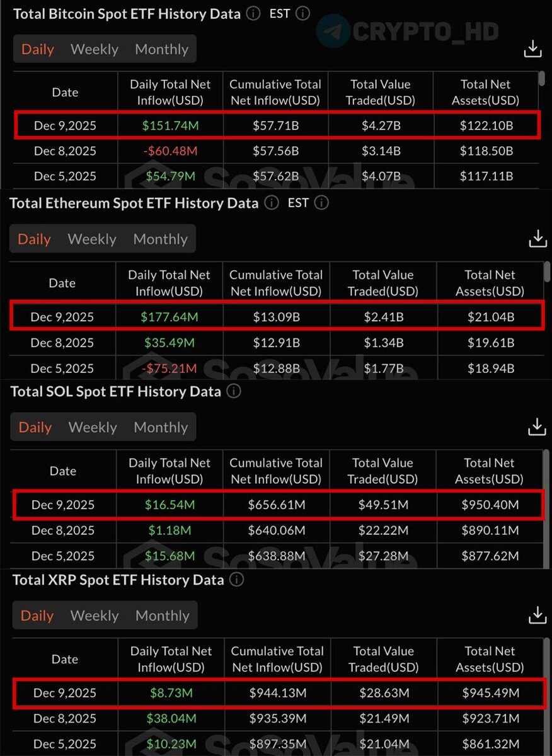Download XRP Spot ETF history data

538,615
